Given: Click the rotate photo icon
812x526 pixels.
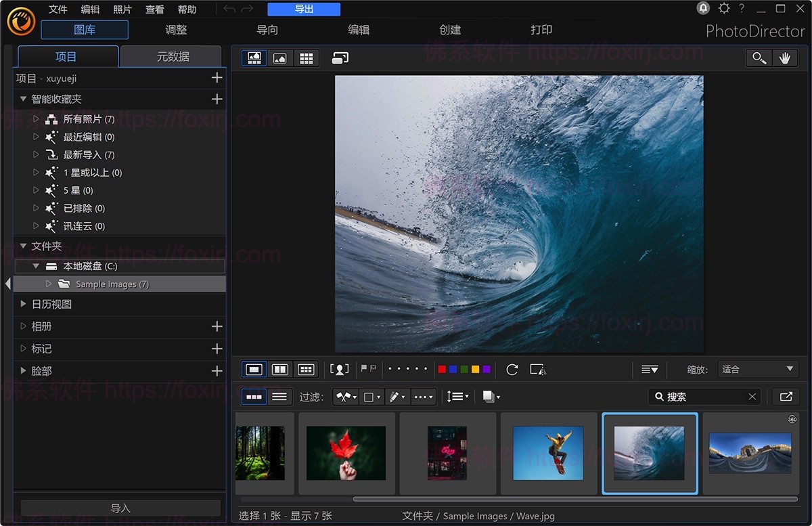Looking at the screenshot, I should click(512, 369).
